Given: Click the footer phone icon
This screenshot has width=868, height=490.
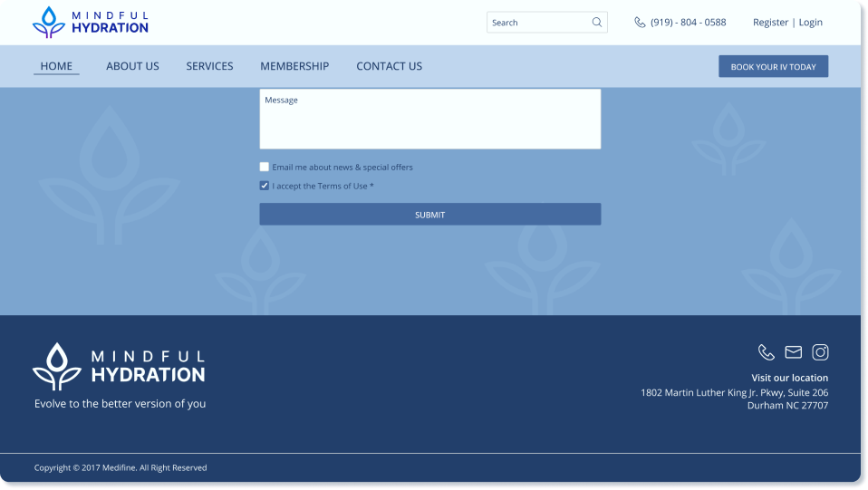Looking at the screenshot, I should tap(767, 352).
